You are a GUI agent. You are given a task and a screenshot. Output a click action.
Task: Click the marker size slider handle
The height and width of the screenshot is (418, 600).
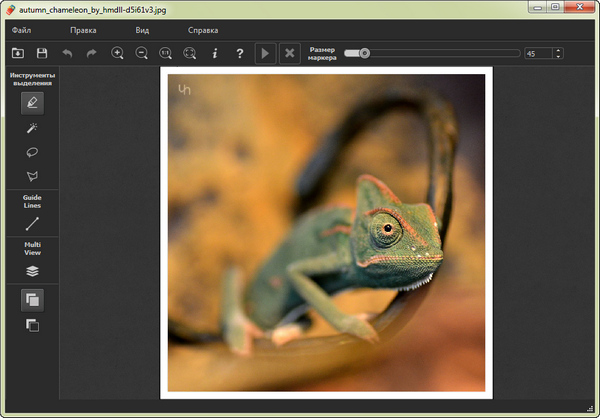(x=364, y=53)
